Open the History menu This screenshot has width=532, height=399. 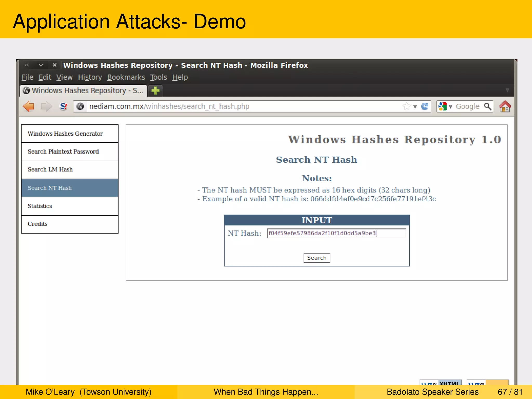90,77
